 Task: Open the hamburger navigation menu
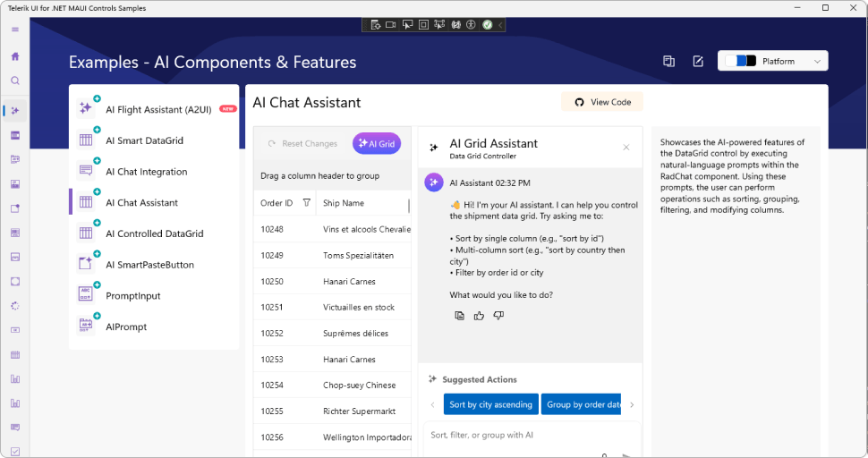(x=15, y=30)
